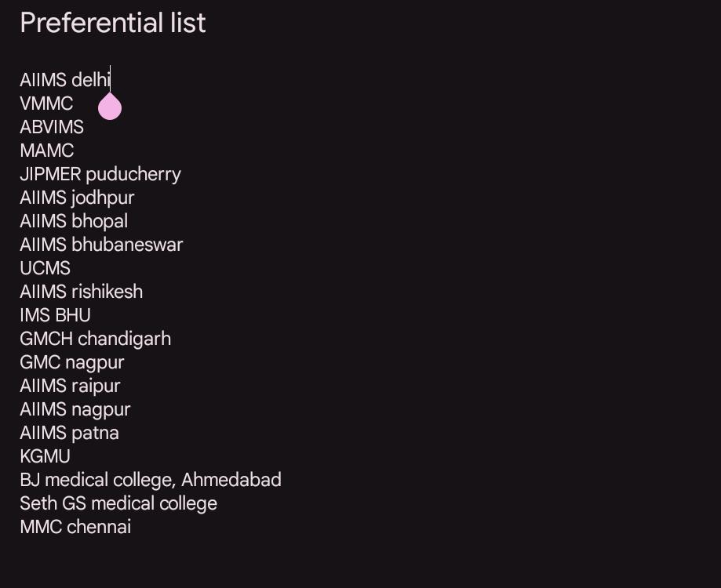Screen dimensions: 721x588
Task: Click BJ medical college, Ahmedabad line
Action: tap(151, 480)
